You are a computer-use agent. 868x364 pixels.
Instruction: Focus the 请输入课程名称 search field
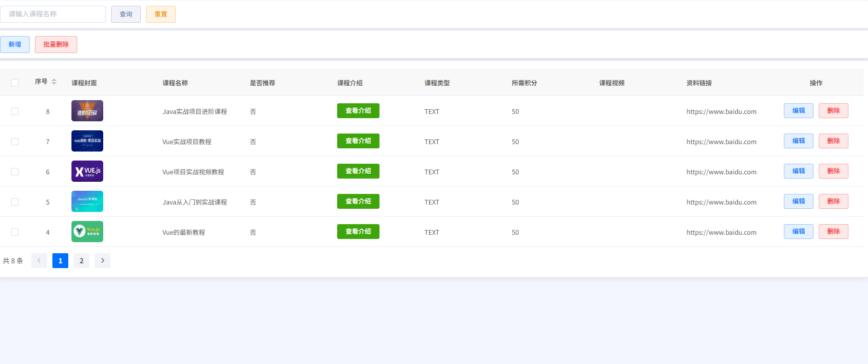click(53, 14)
